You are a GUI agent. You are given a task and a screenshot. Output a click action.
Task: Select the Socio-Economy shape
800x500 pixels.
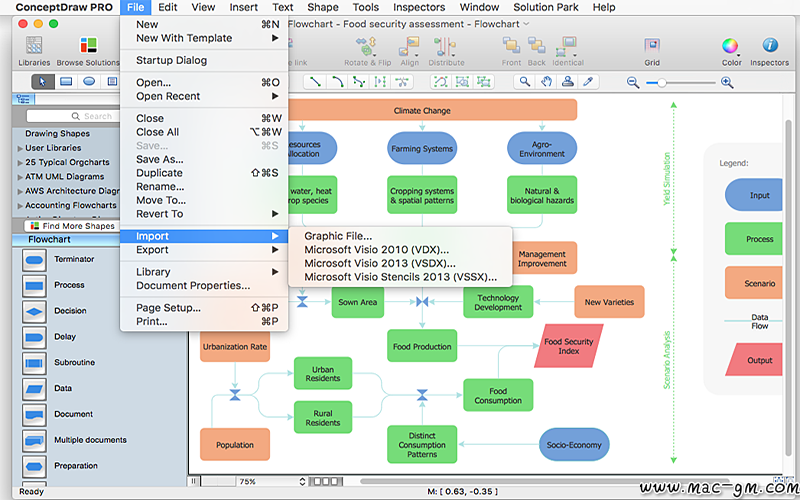(574, 444)
